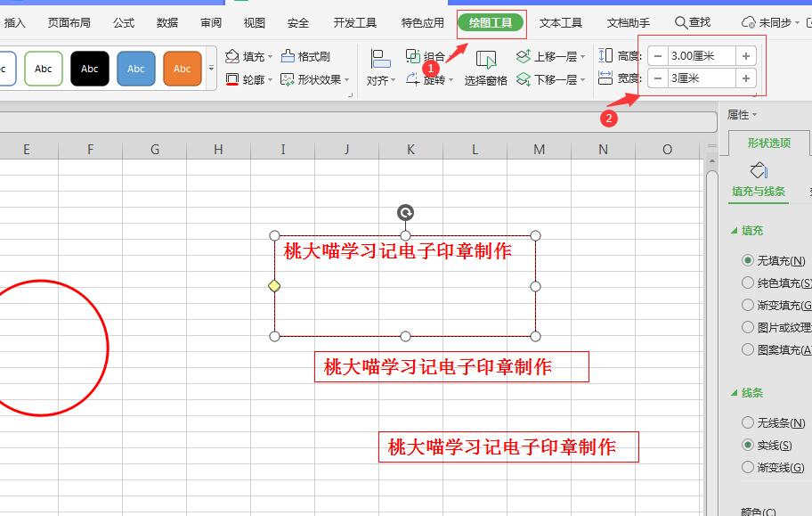Switch to the 文本工具 tab

(560, 22)
